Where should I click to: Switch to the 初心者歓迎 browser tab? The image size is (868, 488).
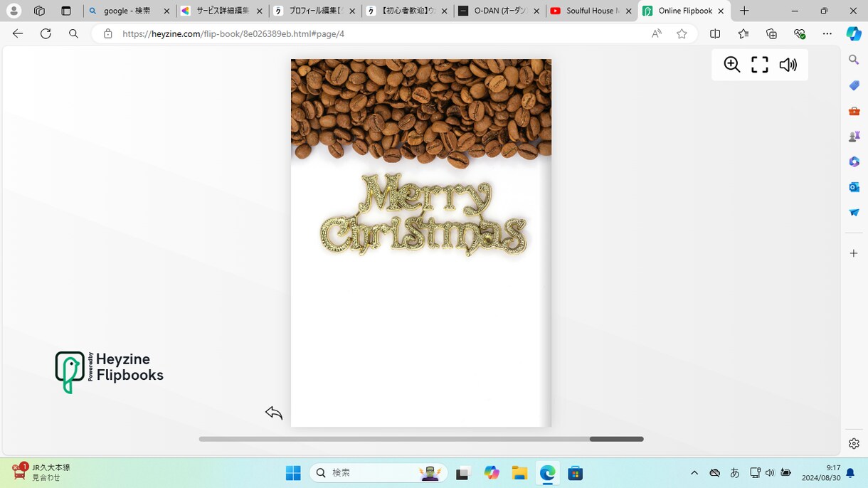click(407, 11)
